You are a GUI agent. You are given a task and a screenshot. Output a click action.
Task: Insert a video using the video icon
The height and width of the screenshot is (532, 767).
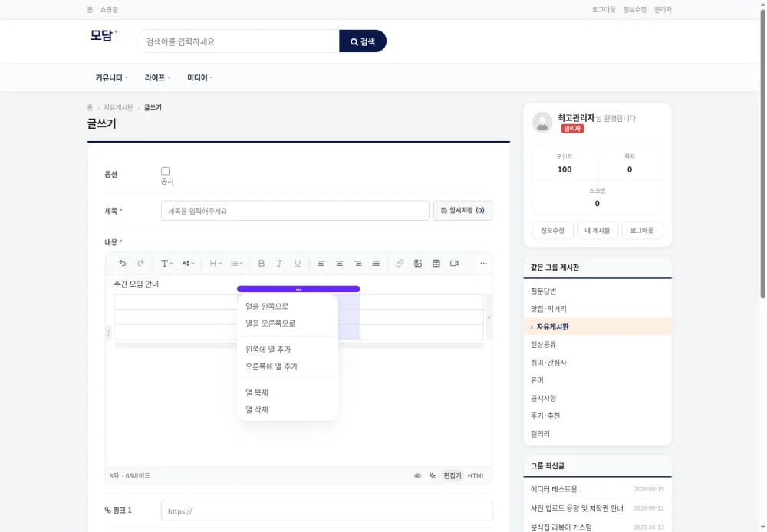(x=454, y=263)
